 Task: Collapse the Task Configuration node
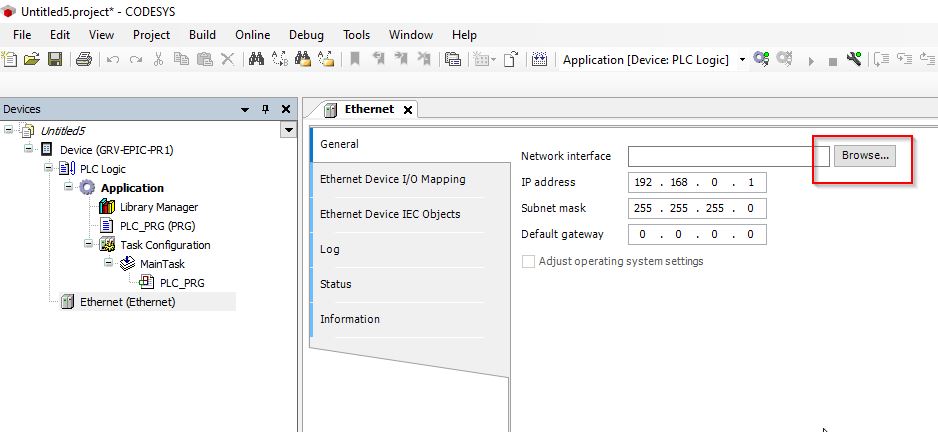[88, 243]
